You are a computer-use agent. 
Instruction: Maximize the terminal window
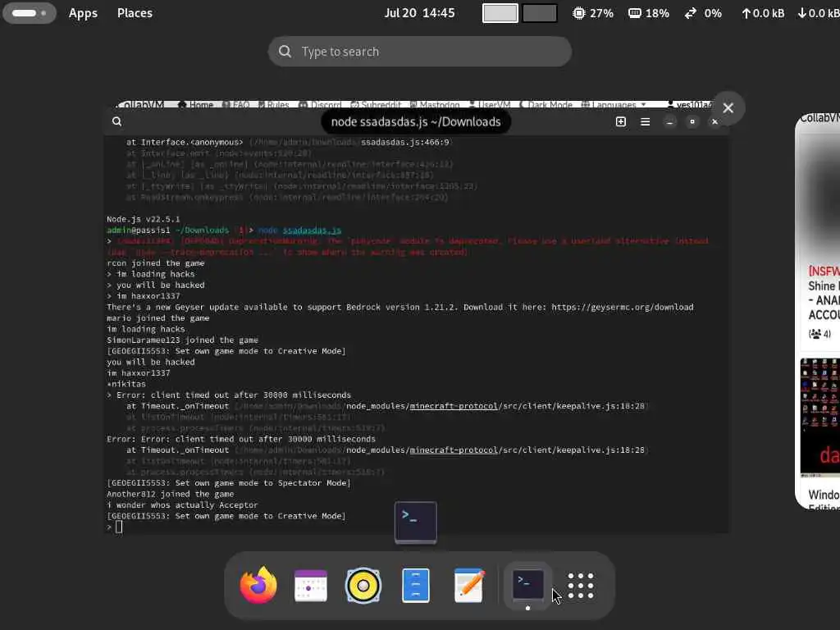692,121
